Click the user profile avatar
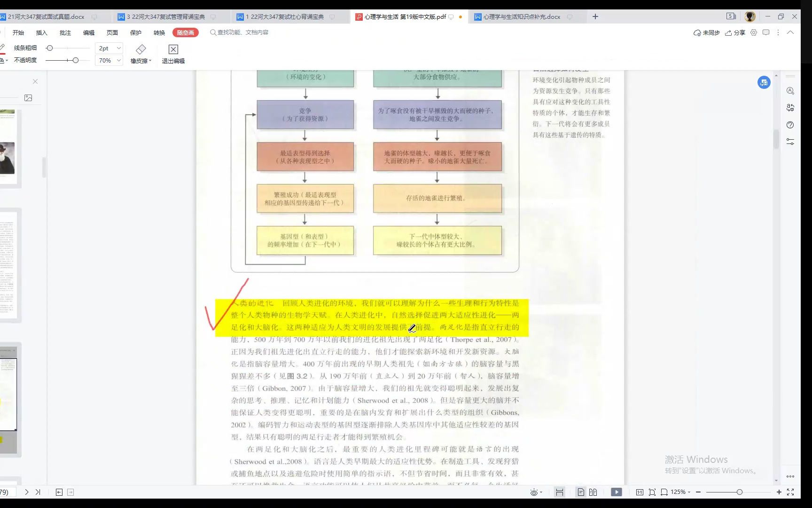 pos(750,16)
